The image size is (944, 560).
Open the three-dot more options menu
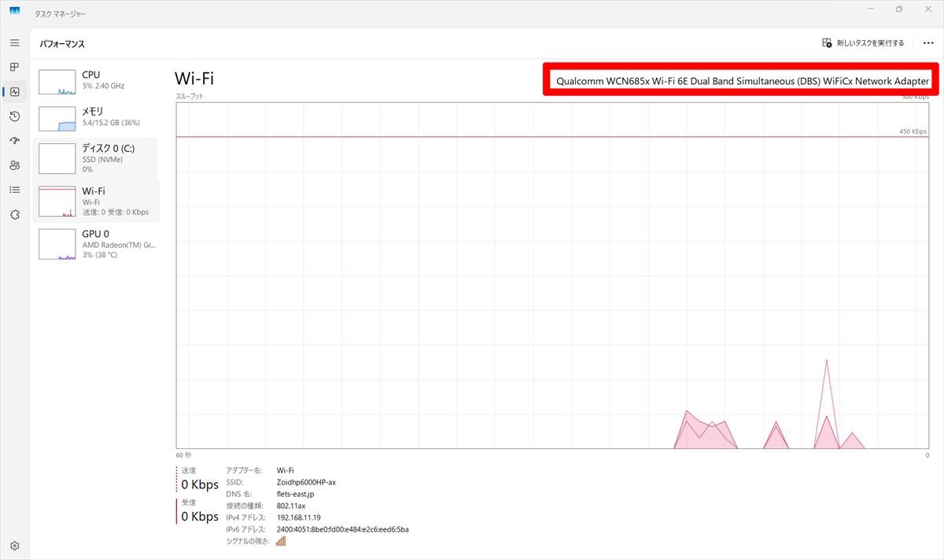coord(927,43)
